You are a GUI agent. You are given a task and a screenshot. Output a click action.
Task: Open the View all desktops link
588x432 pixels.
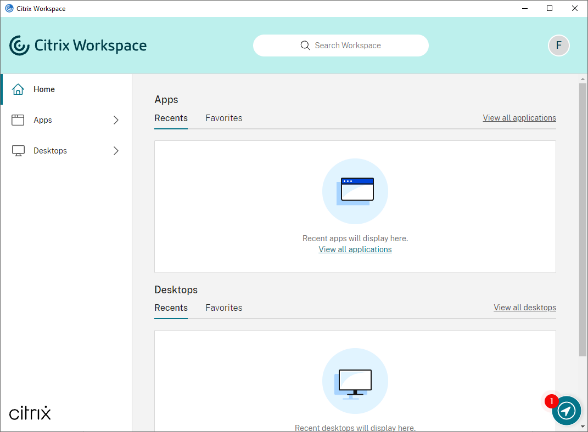(525, 308)
